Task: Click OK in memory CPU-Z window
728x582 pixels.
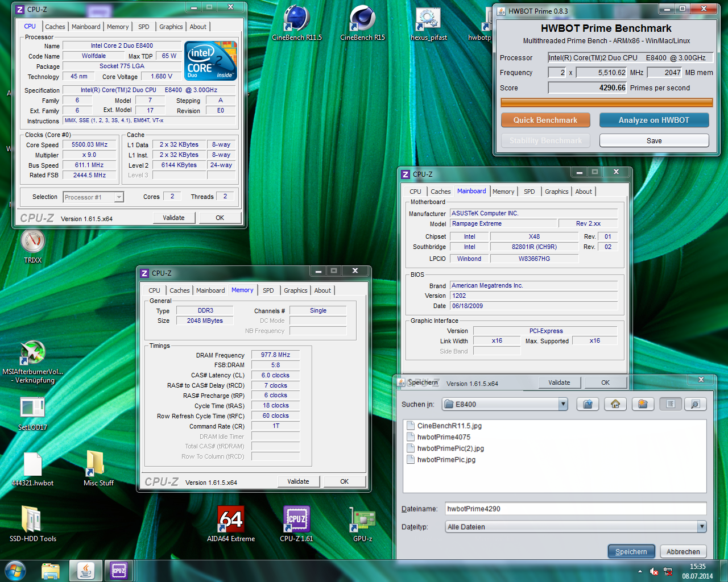Action: click(344, 481)
